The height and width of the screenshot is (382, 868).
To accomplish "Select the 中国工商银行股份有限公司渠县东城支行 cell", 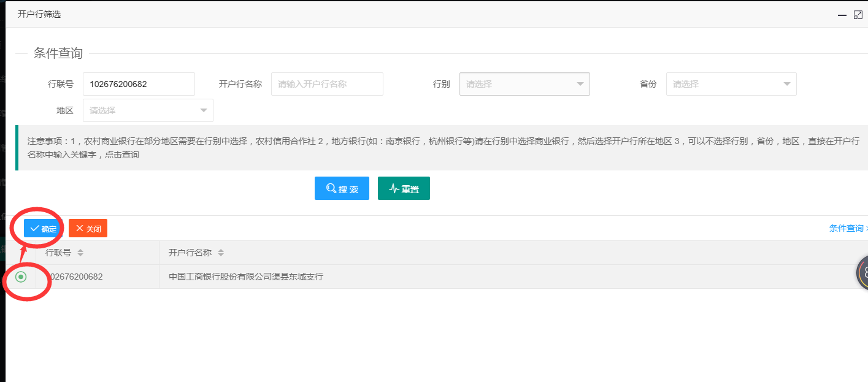I will pyautogui.click(x=246, y=277).
